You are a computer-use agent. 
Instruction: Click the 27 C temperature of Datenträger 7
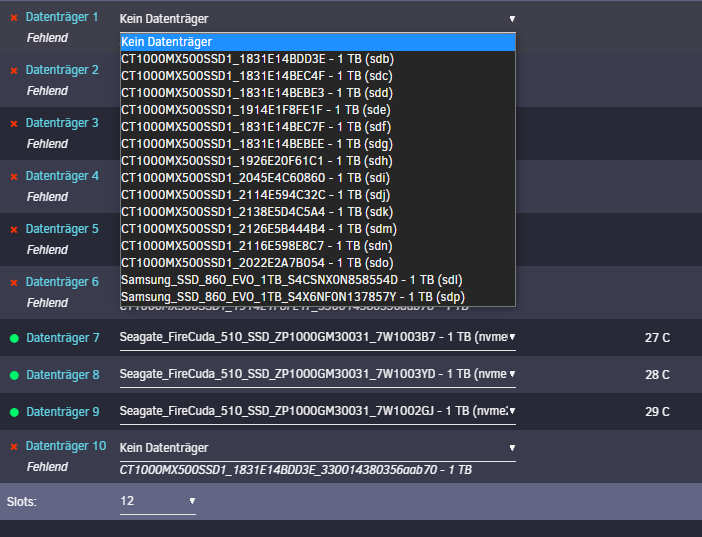click(x=657, y=338)
